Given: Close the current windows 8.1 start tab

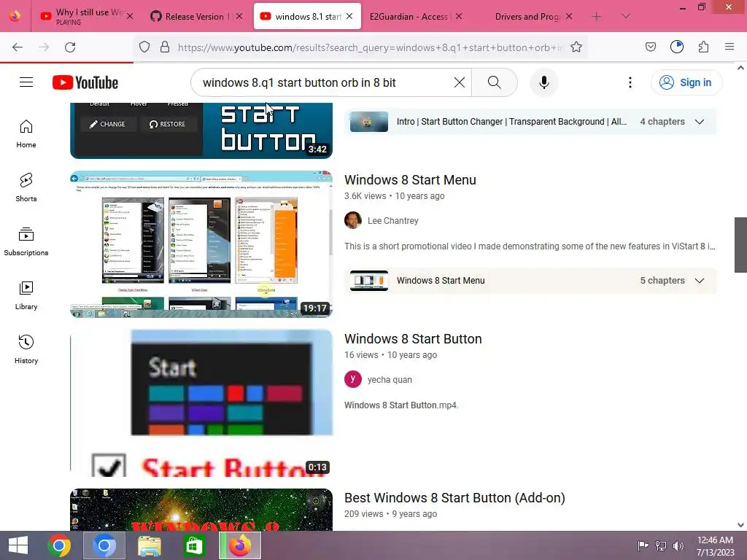Looking at the screenshot, I should [349, 16].
